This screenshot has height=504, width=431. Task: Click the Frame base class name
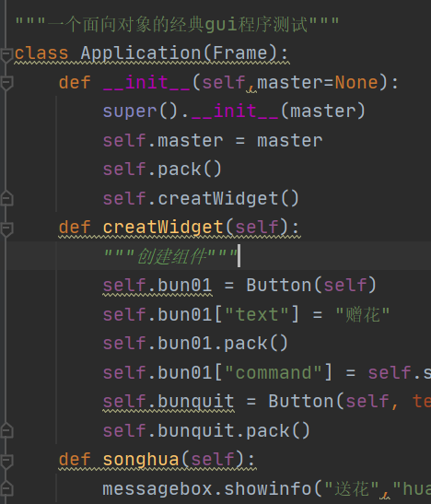click(240, 53)
